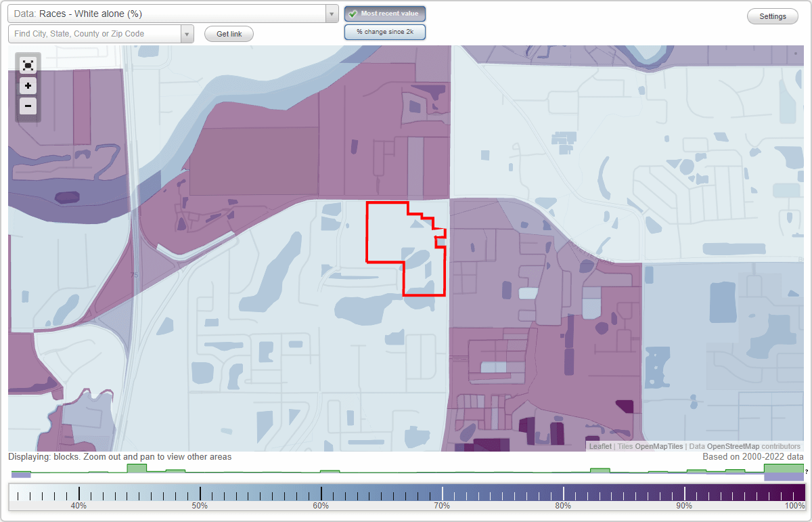812x522 pixels.
Task: Switch to % change since 2k
Action: coord(385,32)
